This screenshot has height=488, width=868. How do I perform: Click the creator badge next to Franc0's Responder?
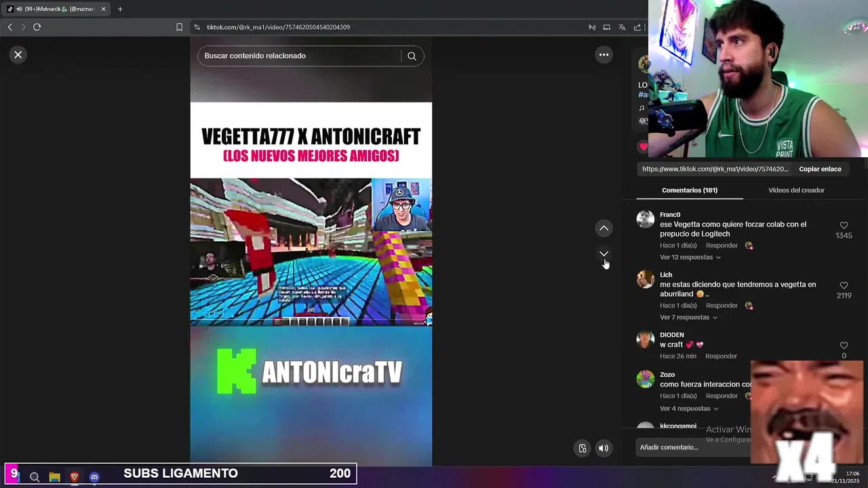(749, 246)
